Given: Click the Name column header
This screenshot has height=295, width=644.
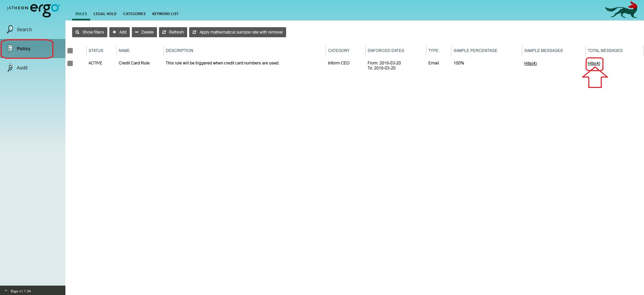Looking at the screenshot, I should (x=124, y=51).
